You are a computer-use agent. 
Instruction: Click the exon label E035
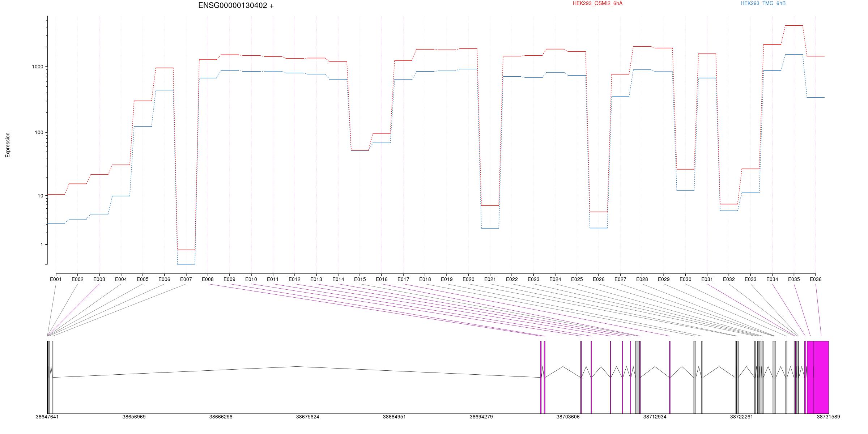pyautogui.click(x=794, y=279)
